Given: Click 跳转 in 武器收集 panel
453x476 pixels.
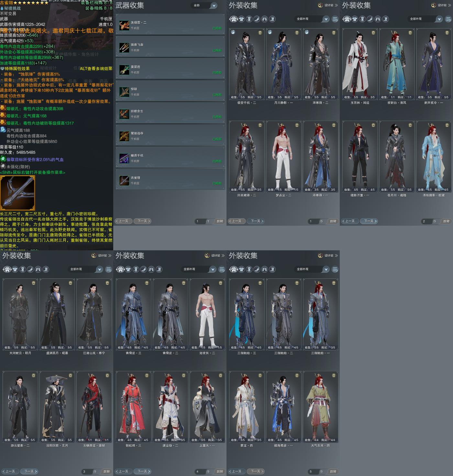Looking at the screenshot, I should coord(220,221).
